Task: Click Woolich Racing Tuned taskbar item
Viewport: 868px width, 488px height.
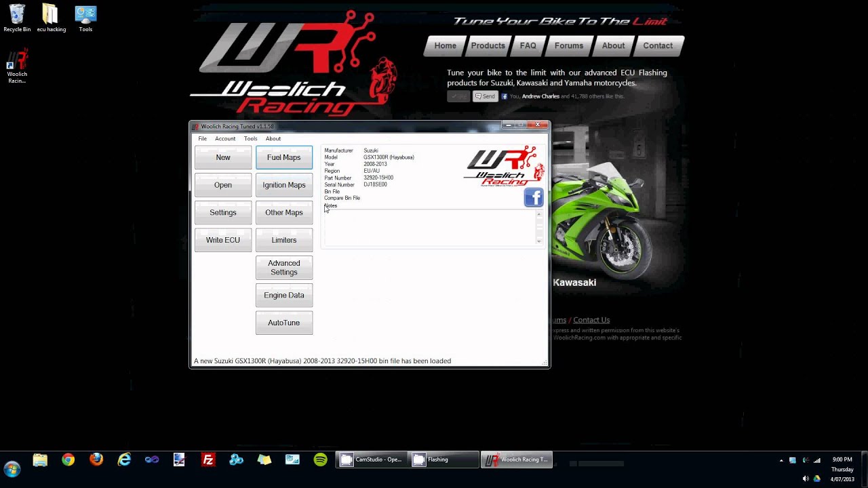Action: 517,460
